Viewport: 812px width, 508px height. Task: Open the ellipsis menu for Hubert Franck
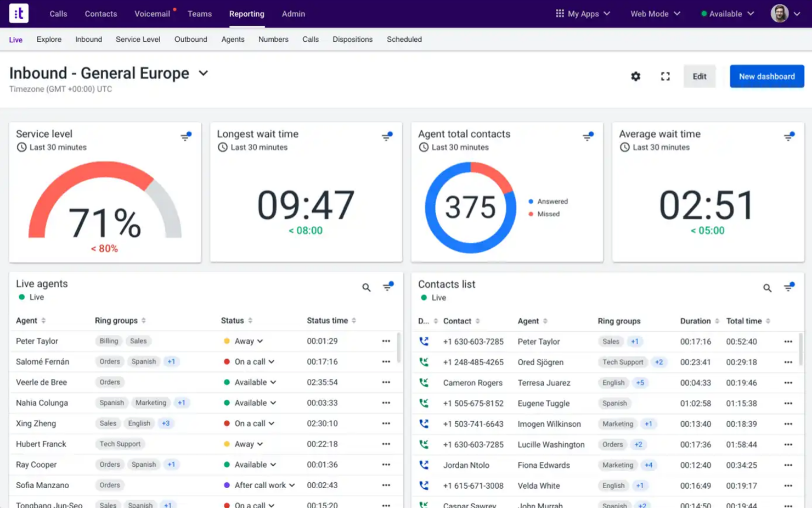tap(386, 444)
